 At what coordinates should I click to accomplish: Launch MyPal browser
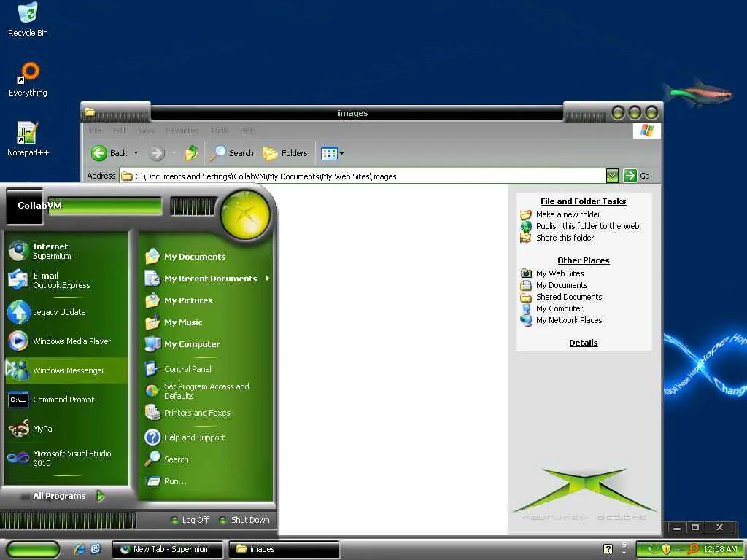pos(66,429)
